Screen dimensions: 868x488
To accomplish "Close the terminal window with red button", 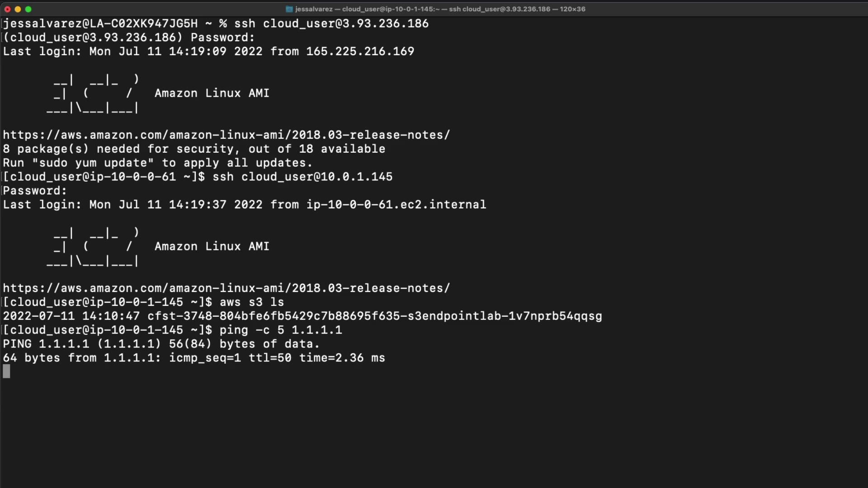I will 7,9.
